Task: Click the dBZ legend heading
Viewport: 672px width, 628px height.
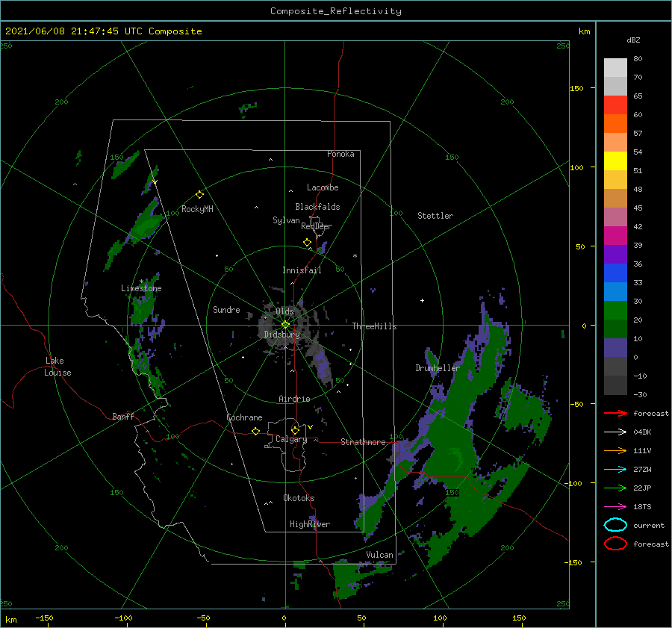Action: tap(633, 40)
